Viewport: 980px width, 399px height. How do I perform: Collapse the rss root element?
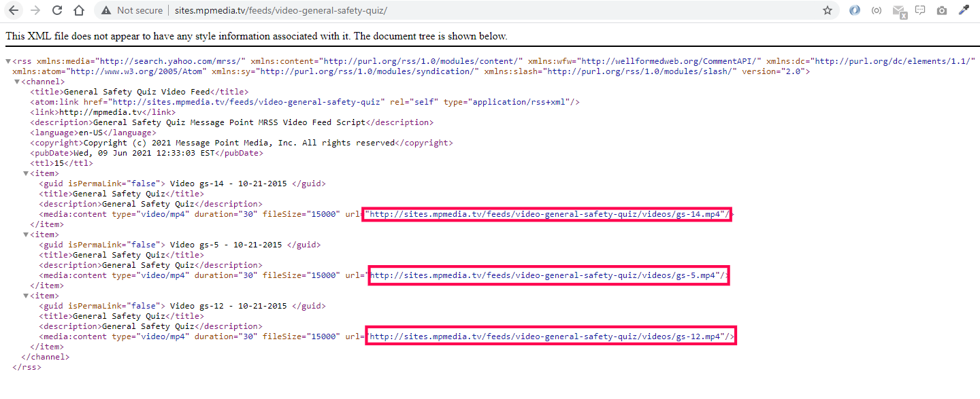click(8, 61)
